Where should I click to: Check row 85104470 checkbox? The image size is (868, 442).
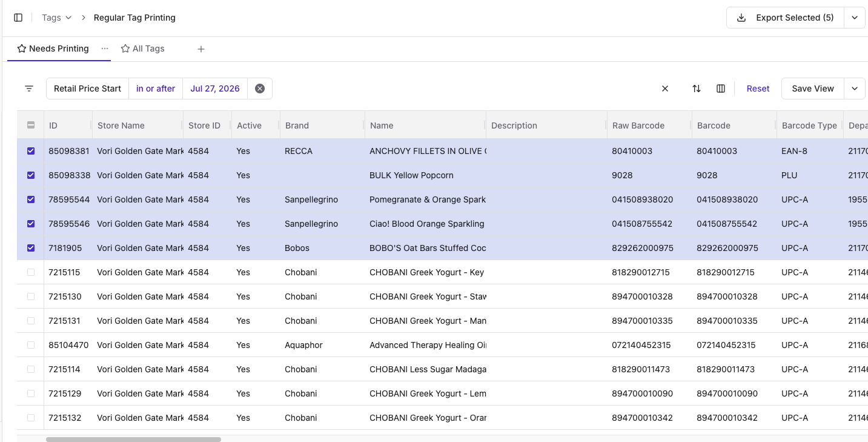31,345
